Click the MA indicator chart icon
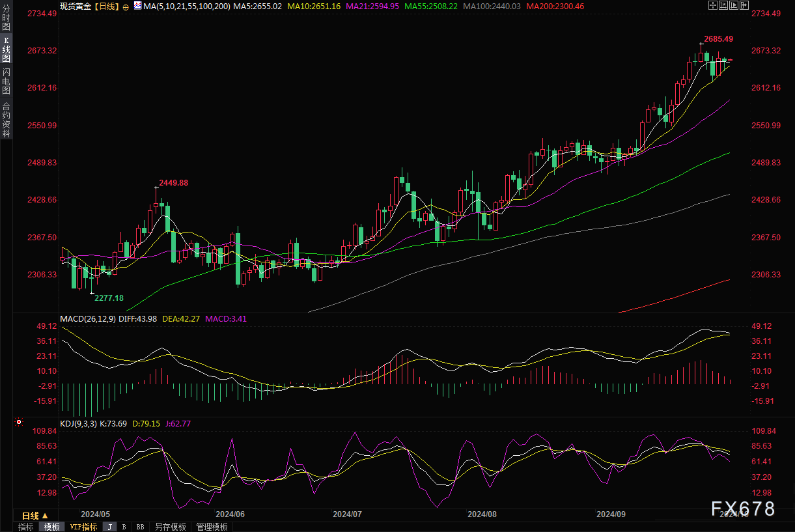Viewport: 795px width, 532px height. [x=137, y=6]
